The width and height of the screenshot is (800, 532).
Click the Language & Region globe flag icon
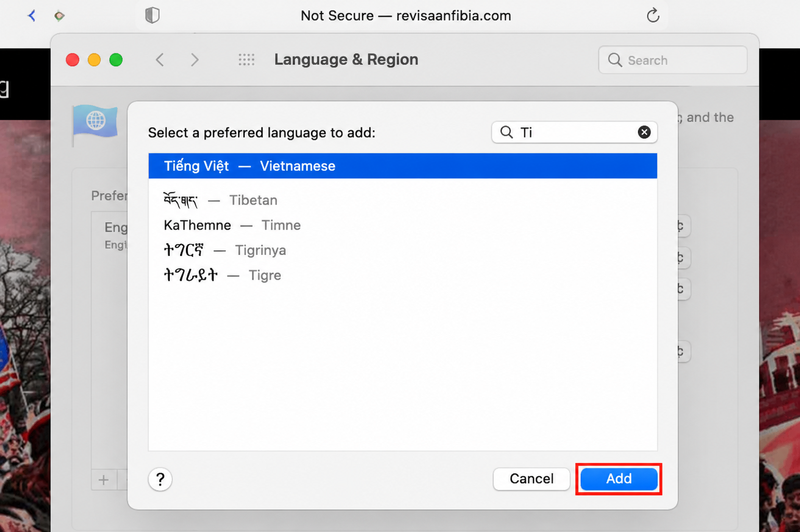click(x=95, y=123)
